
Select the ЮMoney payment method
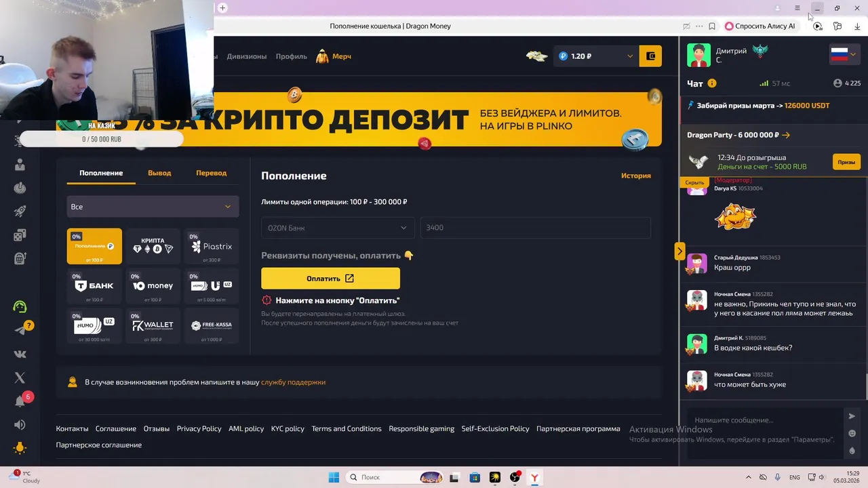pyautogui.click(x=153, y=285)
